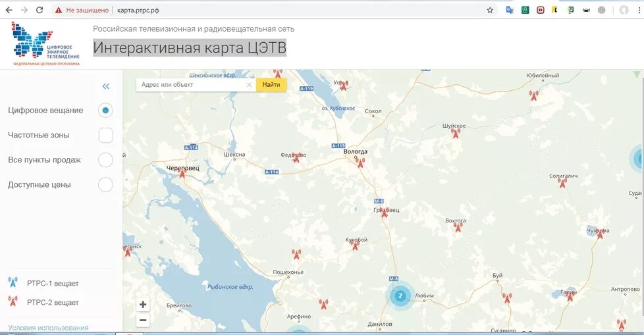The width and height of the screenshot is (644, 335).
Task: Click the tower marker at Шекснинское вдхр.
Action: click(x=278, y=74)
